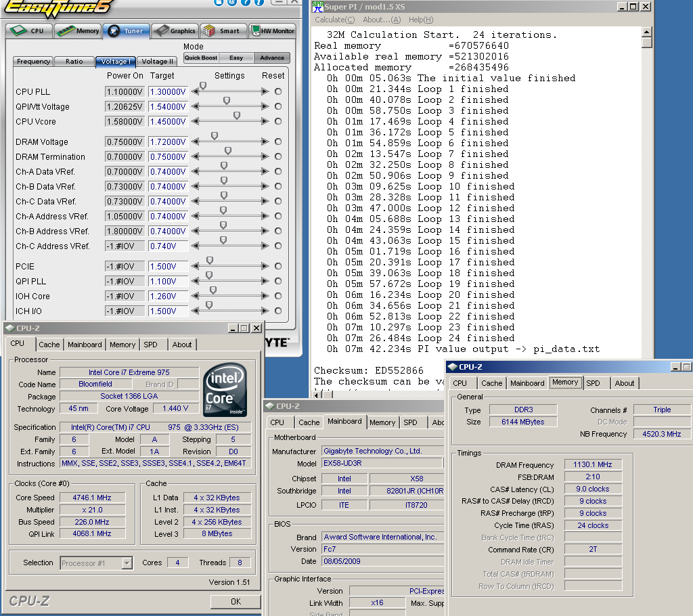Click the Super PI scroll up arrow

646,32
